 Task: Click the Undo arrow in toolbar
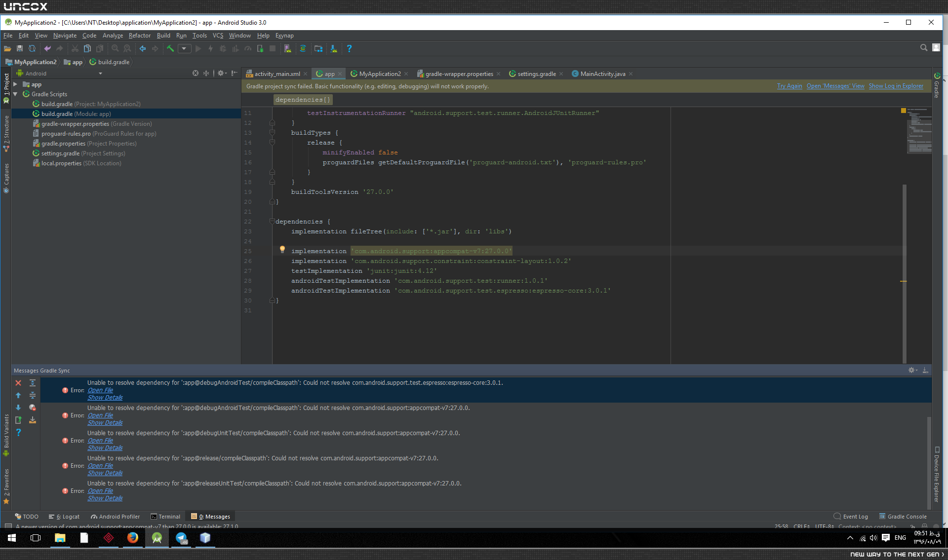click(47, 48)
